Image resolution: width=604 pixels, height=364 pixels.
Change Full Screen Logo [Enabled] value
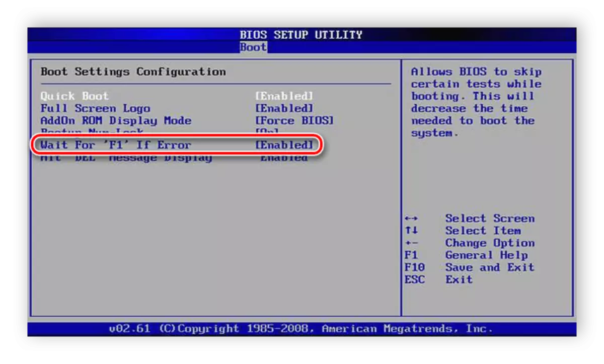click(284, 108)
